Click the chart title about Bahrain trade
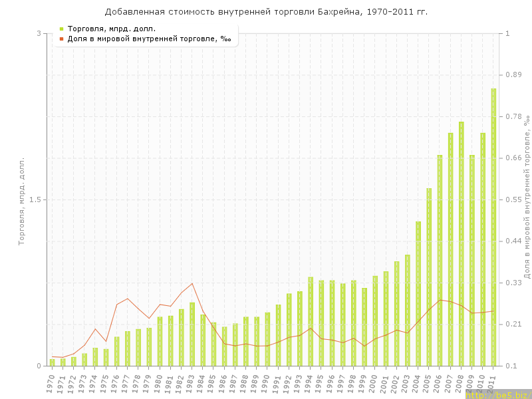The image size is (532, 399). coord(266,11)
